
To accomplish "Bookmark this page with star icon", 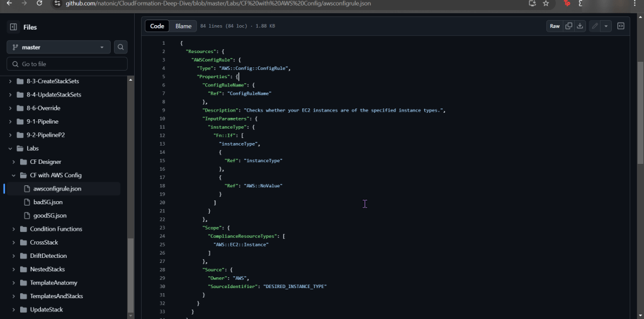I will tap(546, 3).
